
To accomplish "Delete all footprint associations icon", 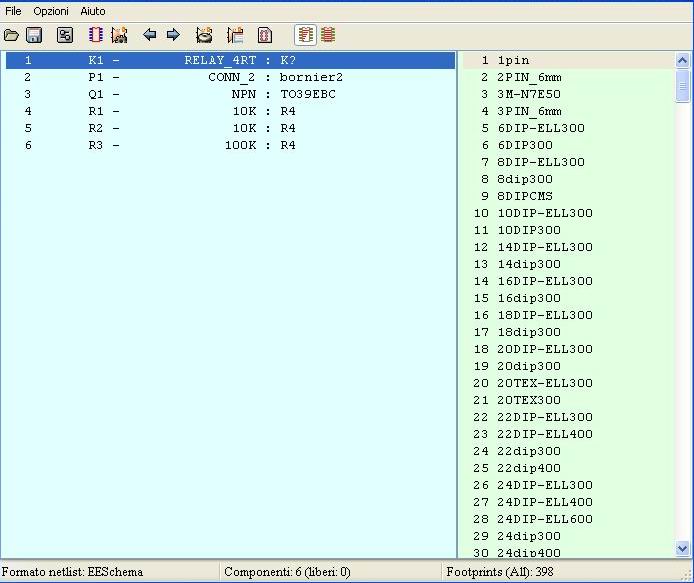I will (x=204, y=35).
